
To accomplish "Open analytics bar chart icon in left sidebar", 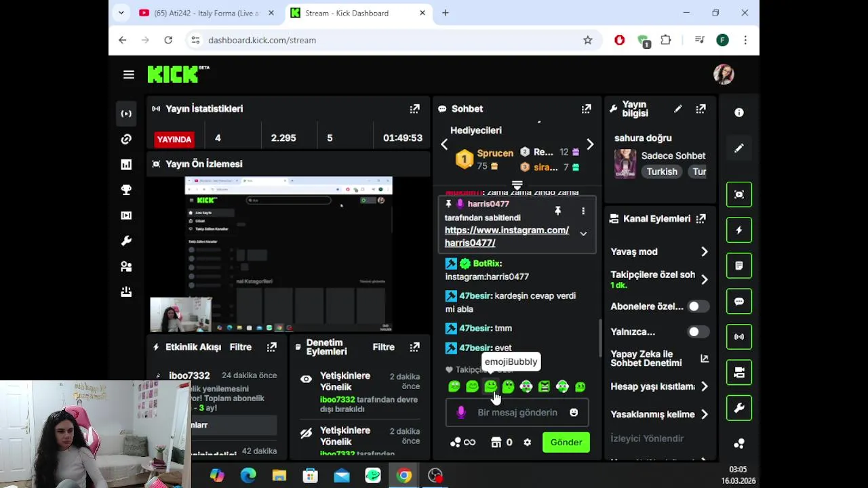I will coord(126,165).
